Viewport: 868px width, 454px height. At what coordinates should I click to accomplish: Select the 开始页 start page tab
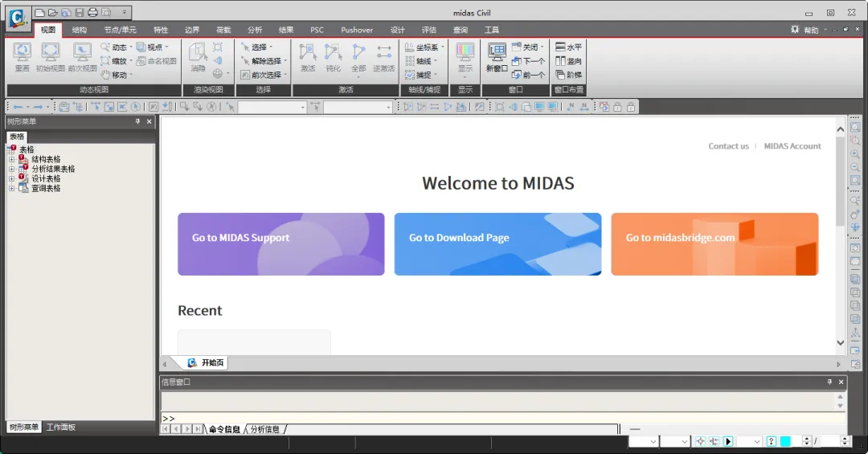(x=206, y=362)
